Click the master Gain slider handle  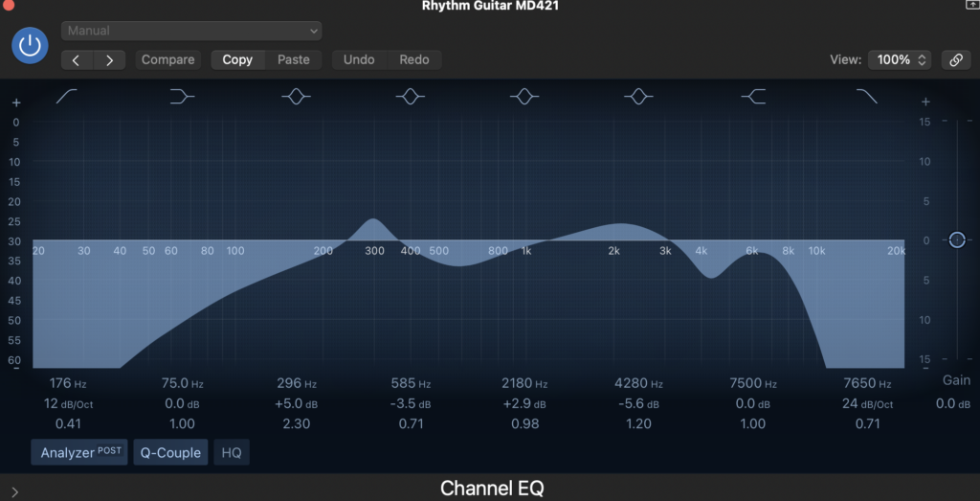click(x=956, y=239)
